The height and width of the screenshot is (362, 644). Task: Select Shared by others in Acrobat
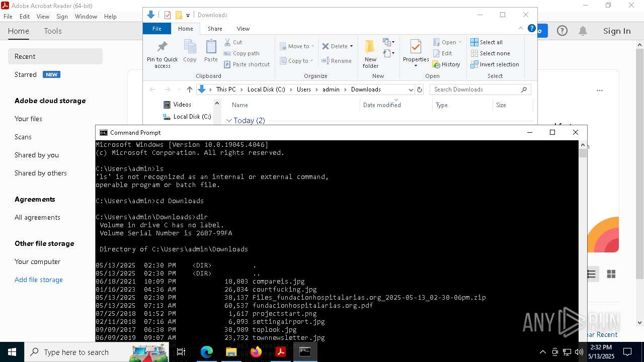tap(41, 173)
